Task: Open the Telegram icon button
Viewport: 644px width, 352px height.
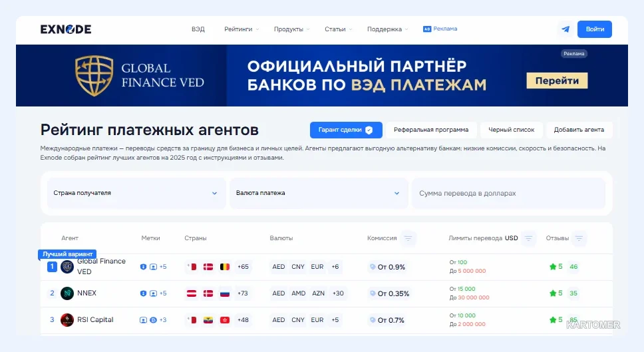Action: point(565,29)
